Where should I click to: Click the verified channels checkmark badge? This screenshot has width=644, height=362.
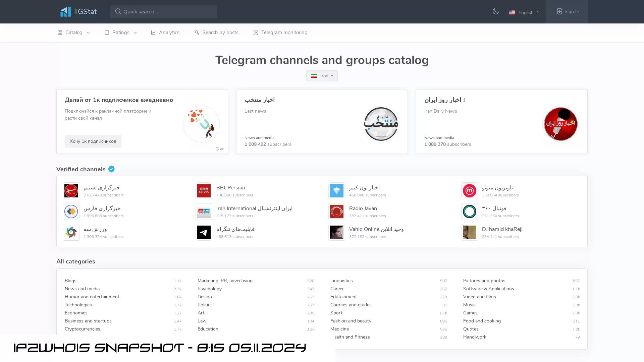111,169
